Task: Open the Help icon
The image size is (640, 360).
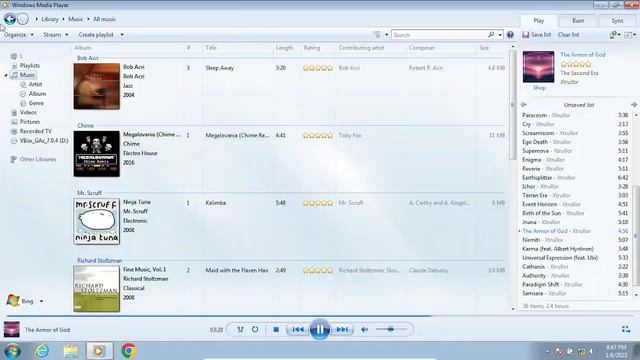Action: (x=510, y=35)
